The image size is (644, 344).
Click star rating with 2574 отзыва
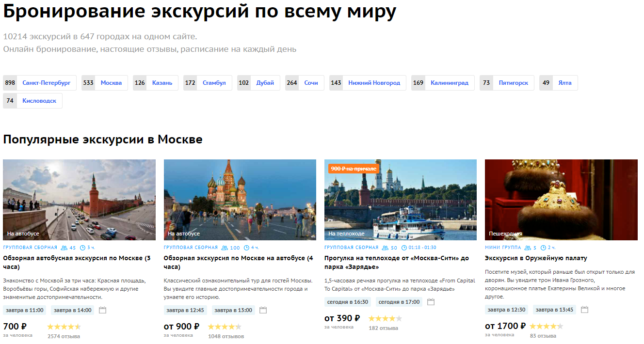pos(64,327)
